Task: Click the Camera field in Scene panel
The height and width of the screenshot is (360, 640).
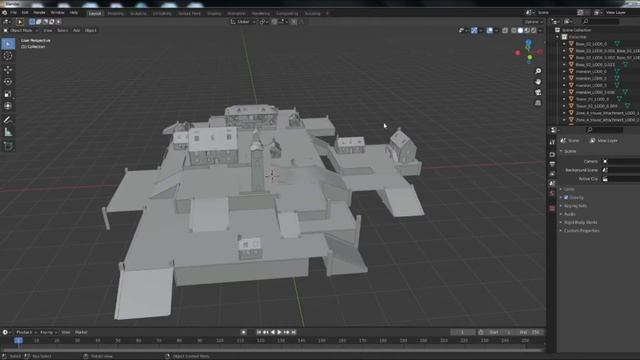Action: tap(621, 162)
